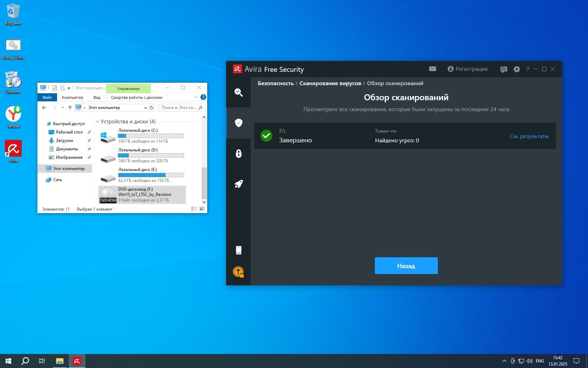Open the См. результаты link
Image resolution: width=588 pixels, height=368 pixels.
point(529,136)
